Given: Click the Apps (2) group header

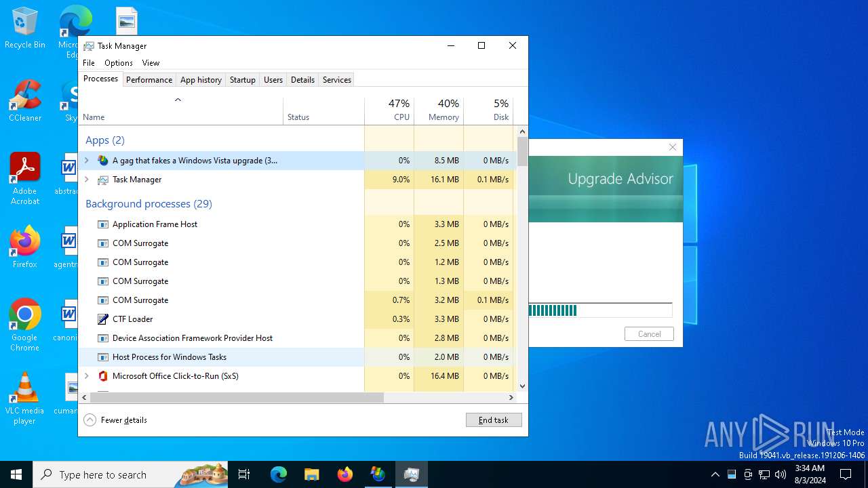Looking at the screenshot, I should (x=105, y=140).
